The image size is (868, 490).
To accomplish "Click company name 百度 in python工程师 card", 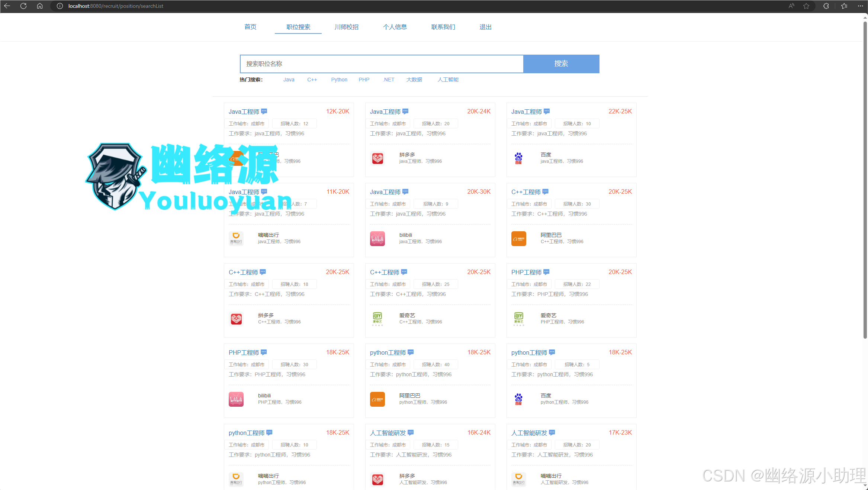I will click(x=546, y=396).
